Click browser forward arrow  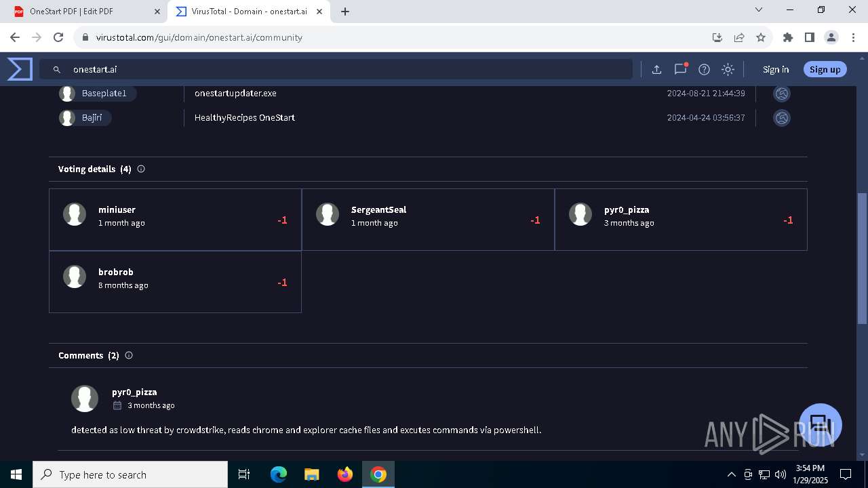(x=37, y=37)
